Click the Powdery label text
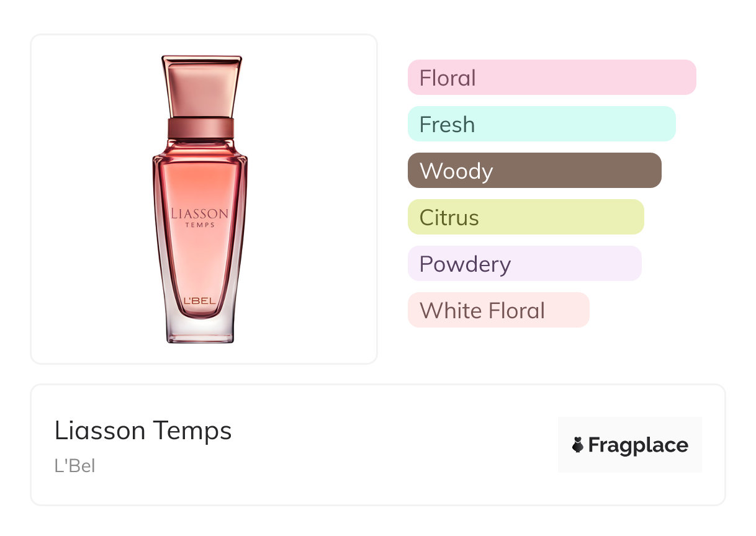The height and width of the screenshot is (536, 756). 465,264
